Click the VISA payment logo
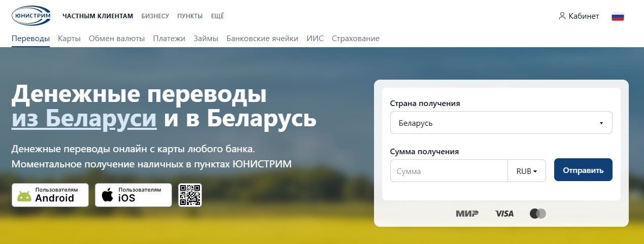This screenshot has width=644, height=244. tap(504, 214)
